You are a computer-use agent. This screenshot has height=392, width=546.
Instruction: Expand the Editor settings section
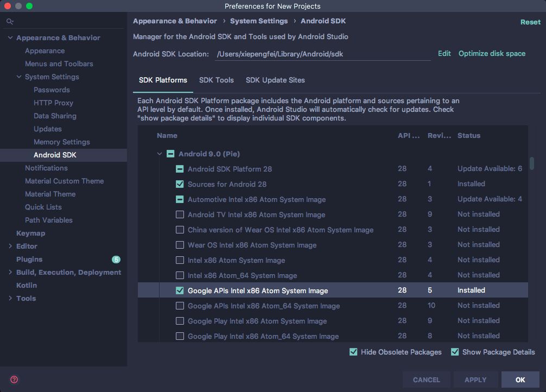pyautogui.click(x=10, y=246)
